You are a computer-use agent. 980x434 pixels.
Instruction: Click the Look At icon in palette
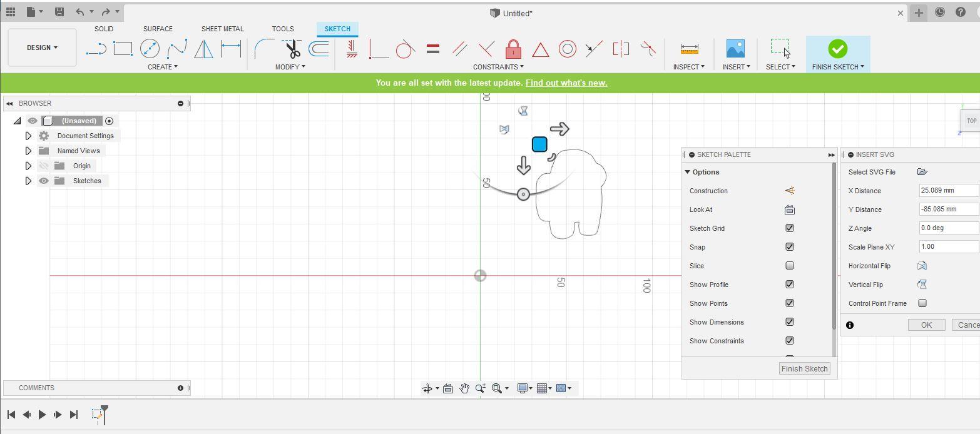click(790, 209)
